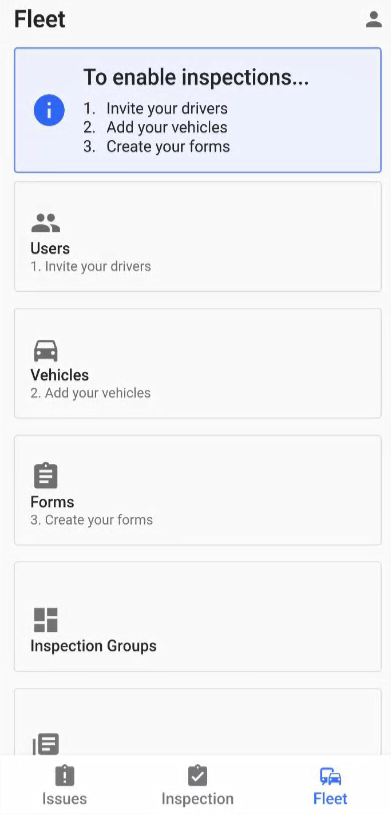Open the user profile icon
The image size is (391, 814).
tap(373, 20)
